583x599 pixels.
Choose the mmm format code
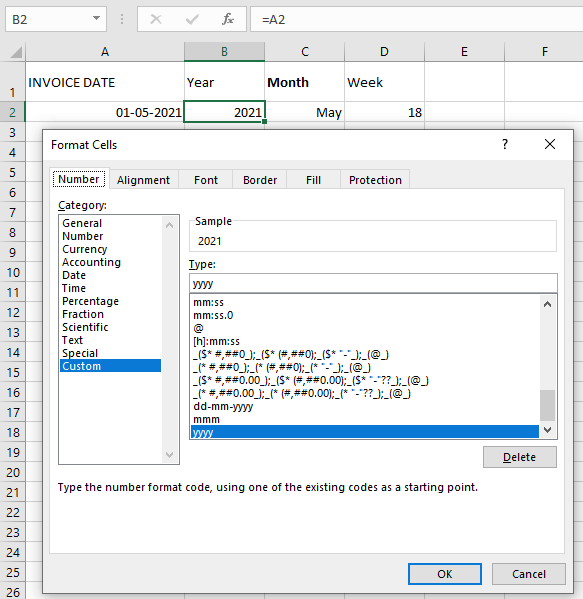click(365, 419)
